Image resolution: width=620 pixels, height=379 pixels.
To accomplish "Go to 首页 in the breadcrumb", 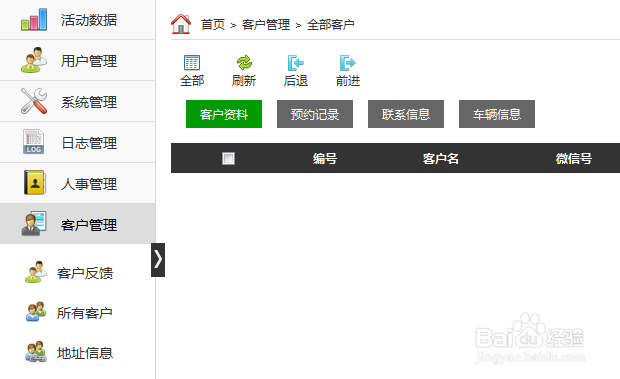I will 213,25.
